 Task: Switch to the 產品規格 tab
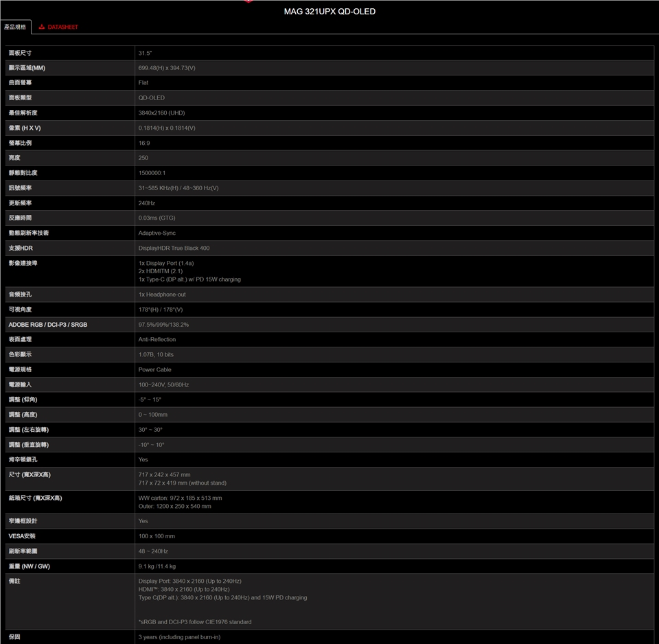(x=15, y=27)
